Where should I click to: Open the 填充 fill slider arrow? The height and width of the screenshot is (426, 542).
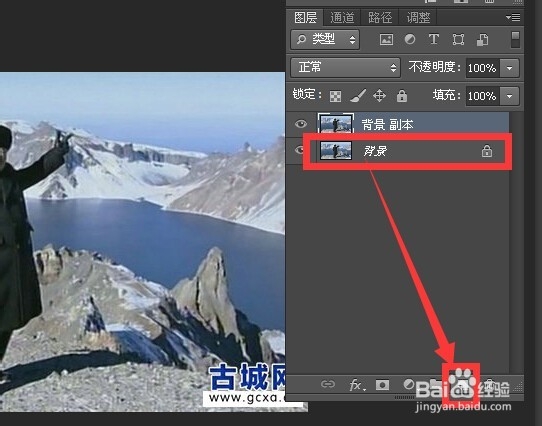tap(510, 96)
